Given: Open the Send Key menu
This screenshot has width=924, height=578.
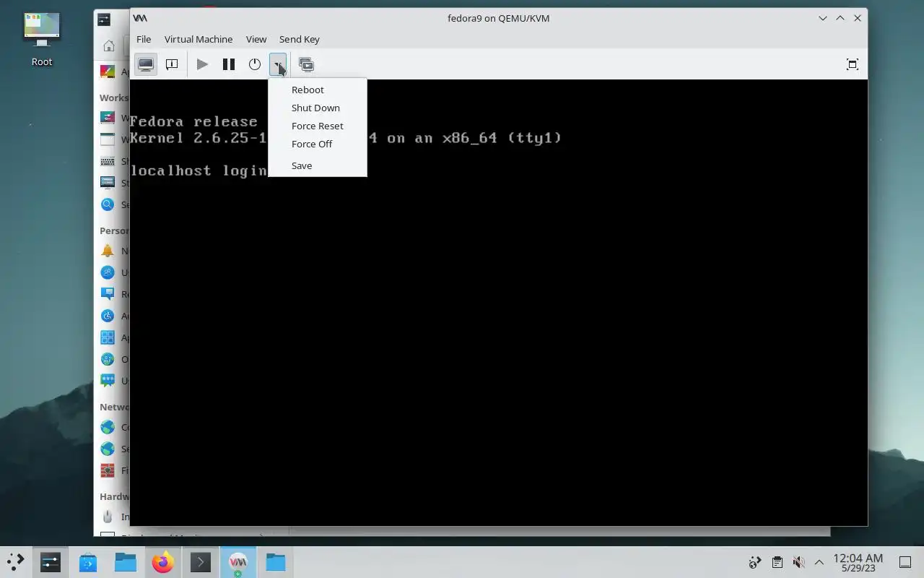Looking at the screenshot, I should (300, 39).
